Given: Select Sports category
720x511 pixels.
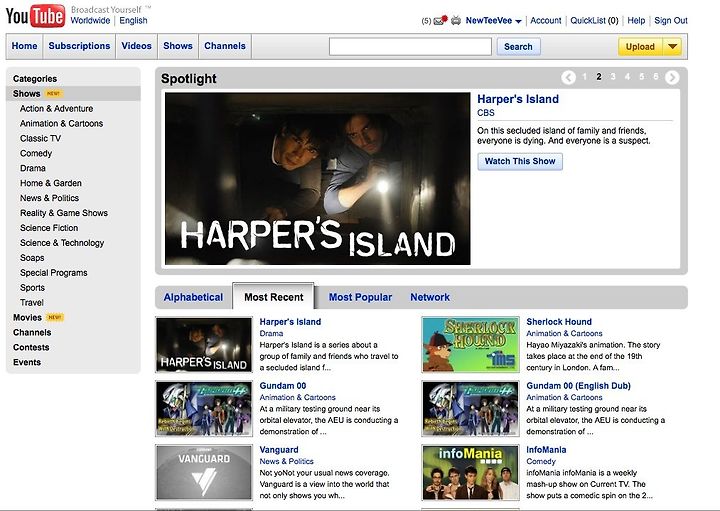Looking at the screenshot, I should pyautogui.click(x=33, y=288).
